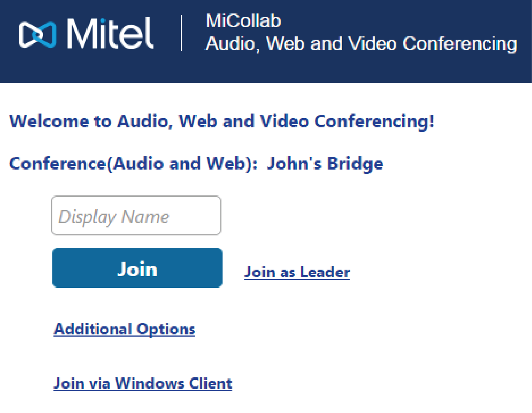Click the MiCollab product title
Image resolution: width=532 pixels, height=413 pixels.
243,21
